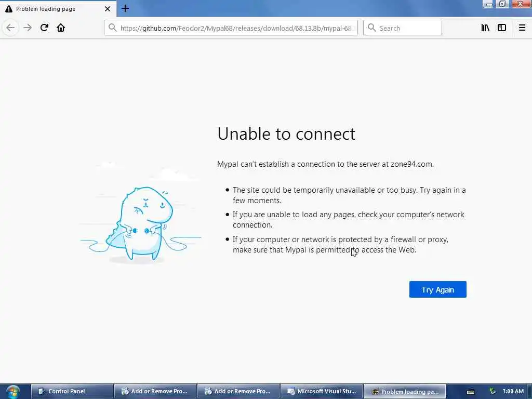This screenshot has height=399, width=532.
Task: Switch to Microsoft Visual Studio taskbar window
Action: pyautogui.click(x=322, y=391)
